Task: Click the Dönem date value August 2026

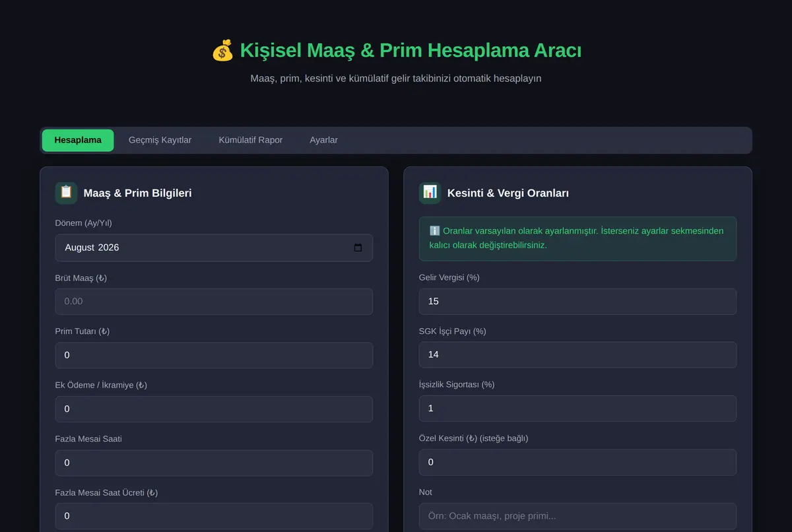Action: 92,248
